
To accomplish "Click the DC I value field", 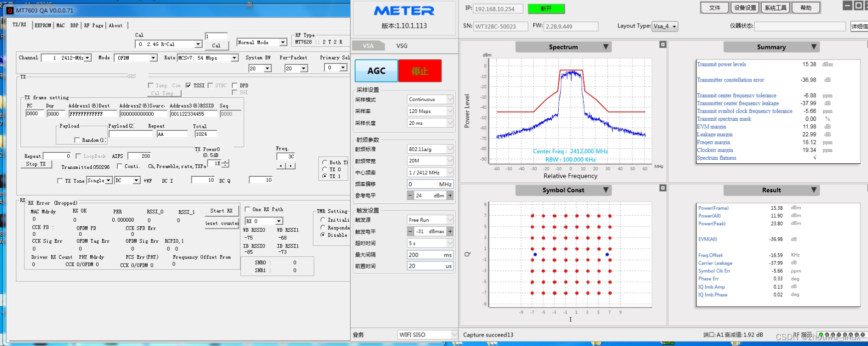I will click(x=203, y=180).
